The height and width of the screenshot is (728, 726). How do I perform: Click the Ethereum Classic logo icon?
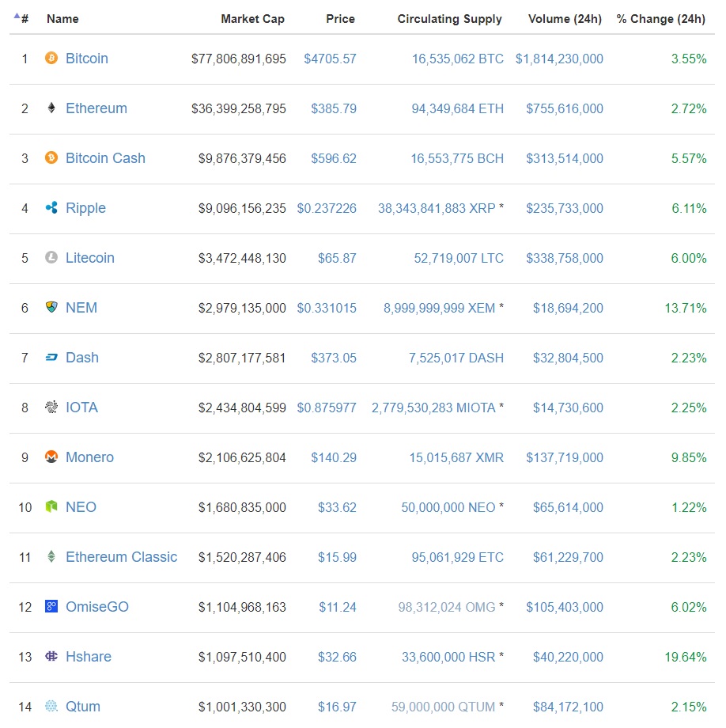(51, 556)
